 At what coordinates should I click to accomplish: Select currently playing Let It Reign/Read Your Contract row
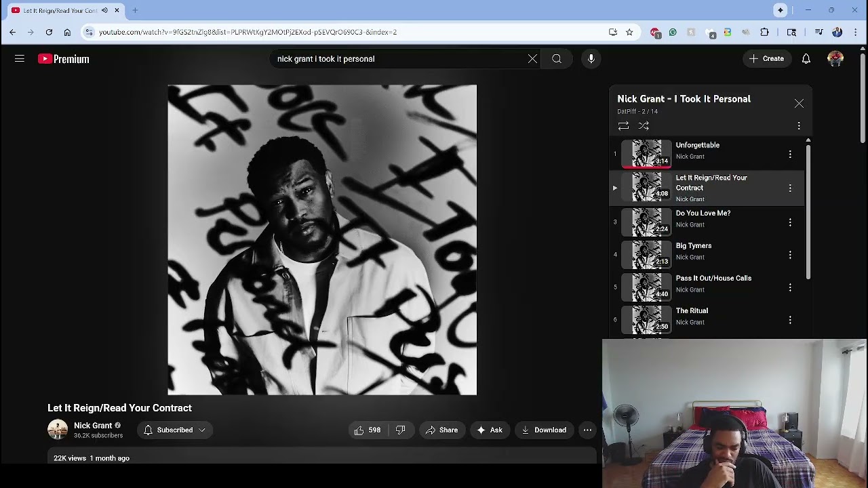707,188
